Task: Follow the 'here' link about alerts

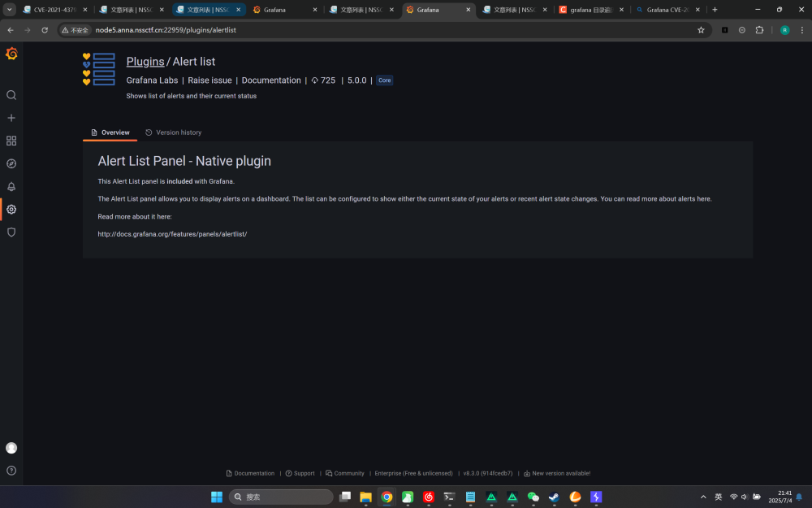Action: click(x=704, y=198)
